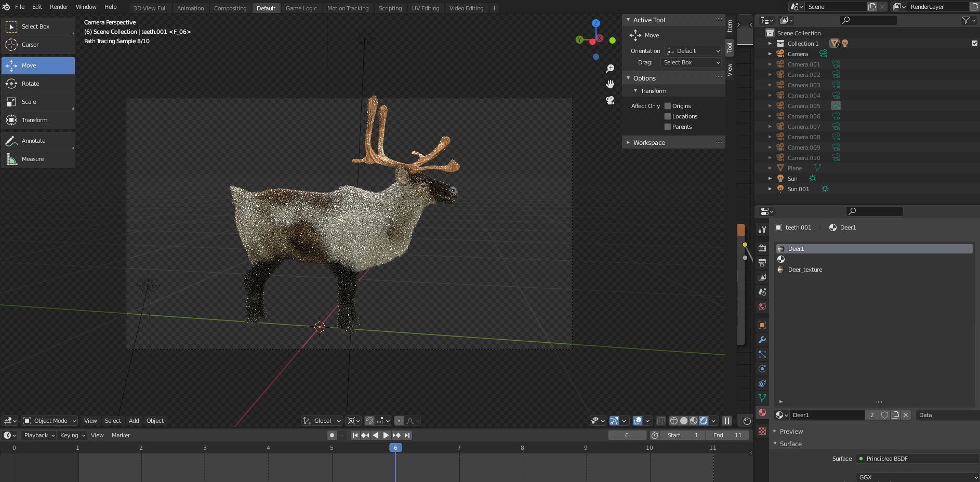This screenshot has height=482, width=980.
Task: Select the Select Box tool
Action: point(38,26)
